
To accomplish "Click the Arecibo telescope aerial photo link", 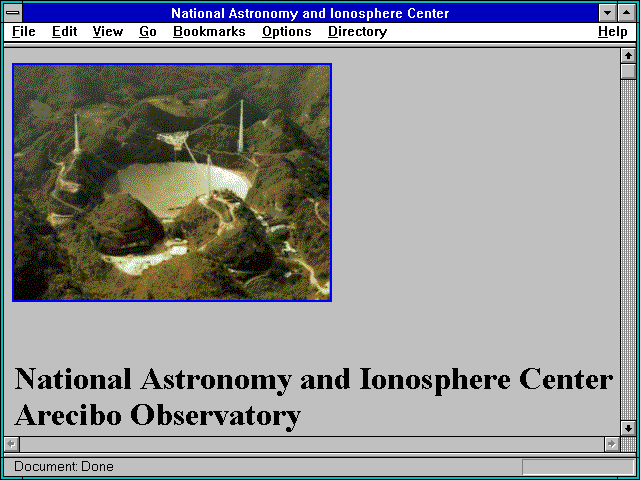I will point(172,182).
